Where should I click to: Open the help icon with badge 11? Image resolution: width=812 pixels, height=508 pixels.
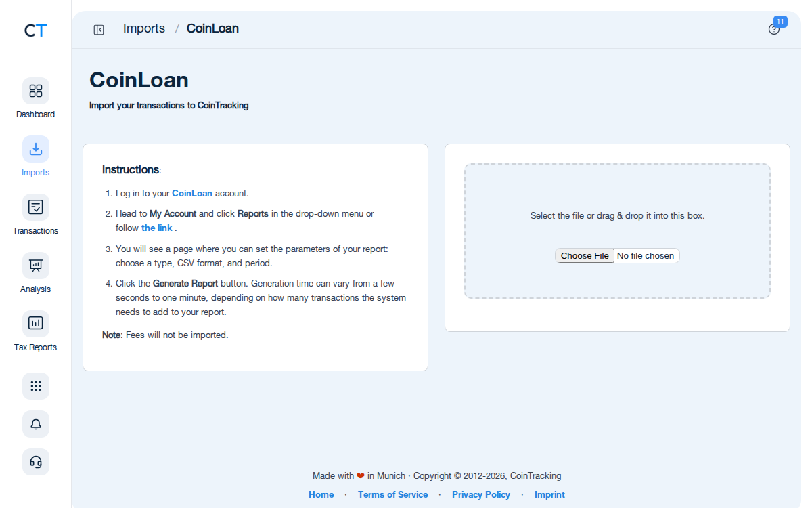click(774, 29)
